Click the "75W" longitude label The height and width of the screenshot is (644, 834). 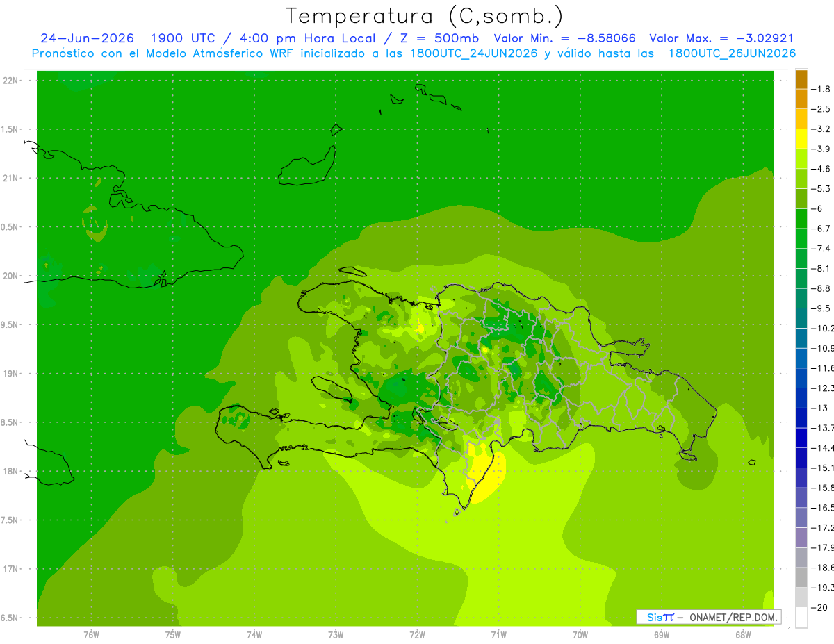click(173, 635)
